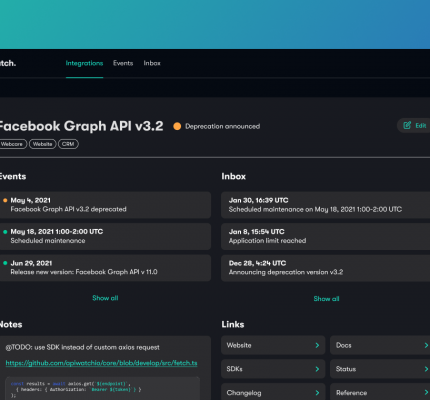
Task: Open Dec 28 Announcing deprecation message
Action: 325,268
